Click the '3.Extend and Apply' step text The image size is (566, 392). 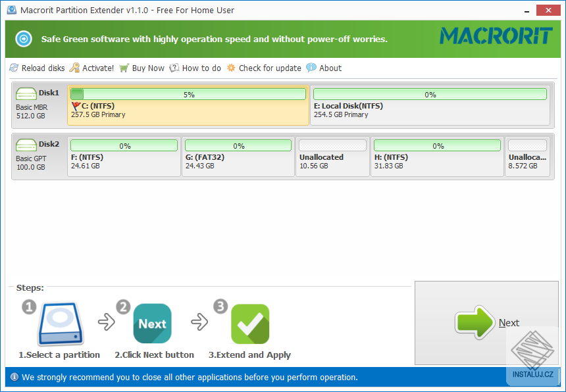(x=250, y=355)
